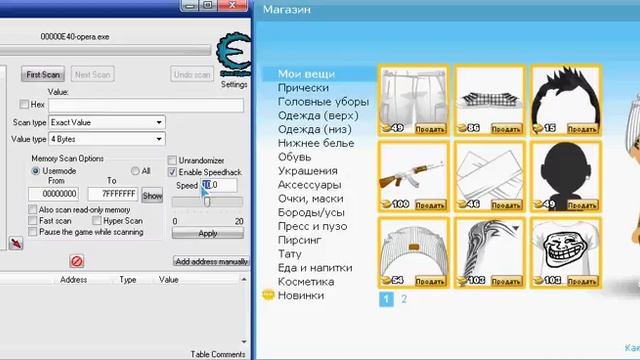
Task: Click the red arrow add-to-list icon
Action: pyautogui.click(x=16, y=244)
